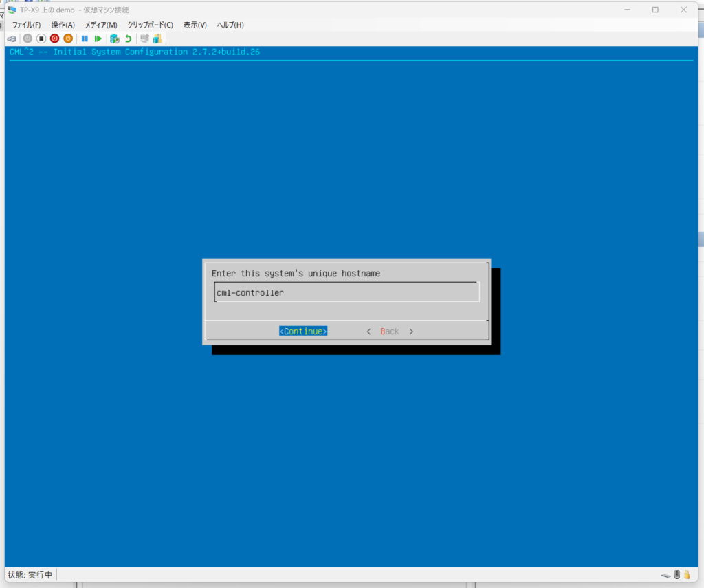704x588 pixels.
Task: Click the 状態: 実行中 status text
Action: tap(30, 574)
